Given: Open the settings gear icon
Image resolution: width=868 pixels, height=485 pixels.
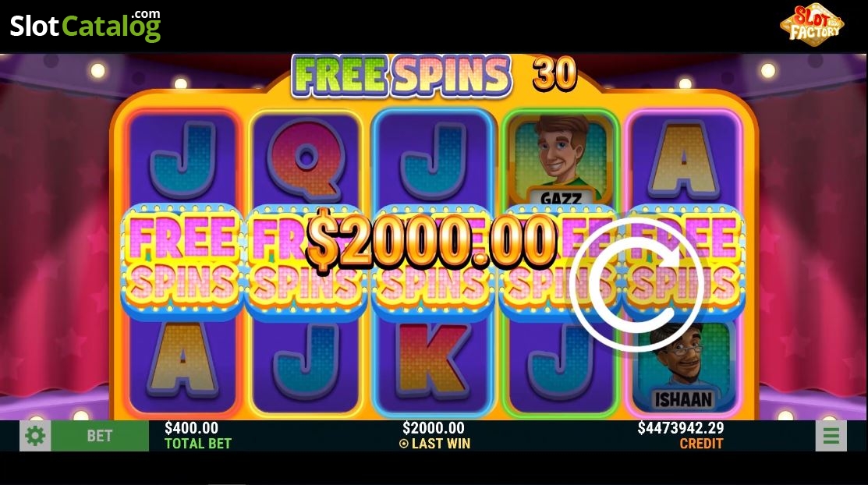Looking at the screenshot, I should (35, 436).
